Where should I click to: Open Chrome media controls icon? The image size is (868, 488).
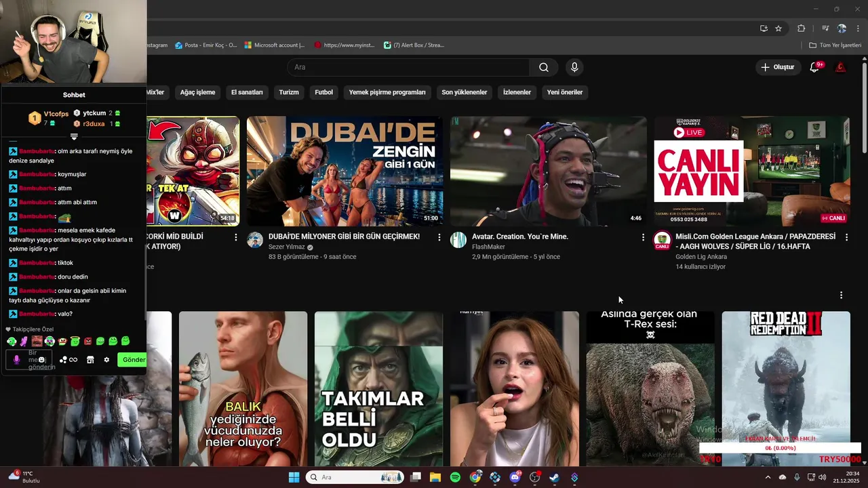point(825,28)
